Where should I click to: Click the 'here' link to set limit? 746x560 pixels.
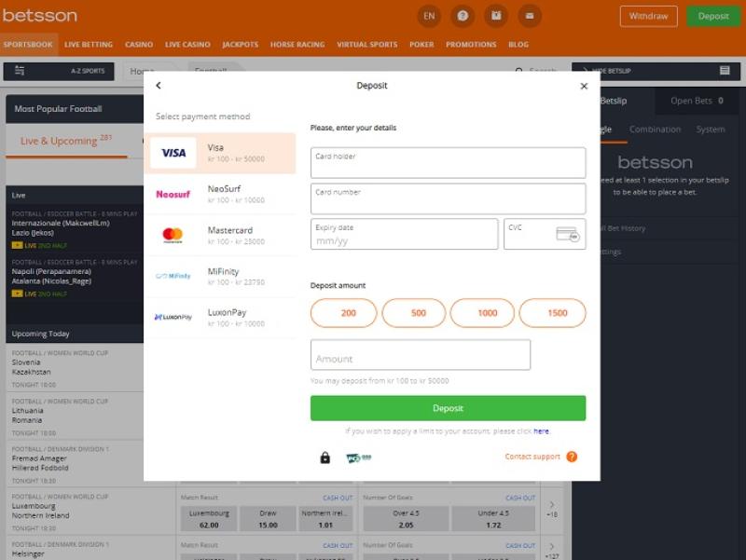(x=541, y=431)
